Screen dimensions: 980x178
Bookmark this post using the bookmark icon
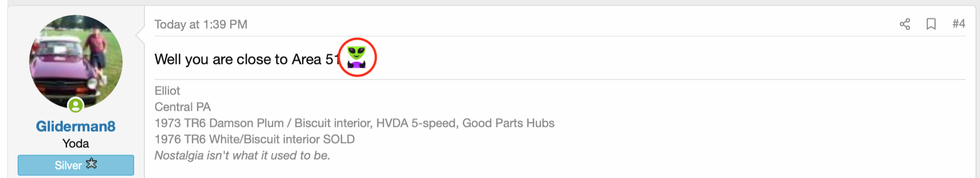coord(931,24)
